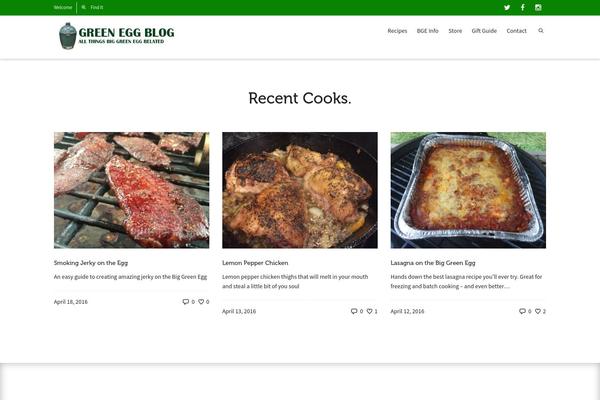
Task: Go to the Store page
Action: [x=455, y=31]
